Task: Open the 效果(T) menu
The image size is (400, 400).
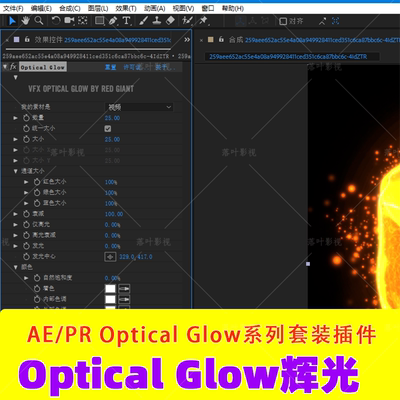Action: [126, 8]
